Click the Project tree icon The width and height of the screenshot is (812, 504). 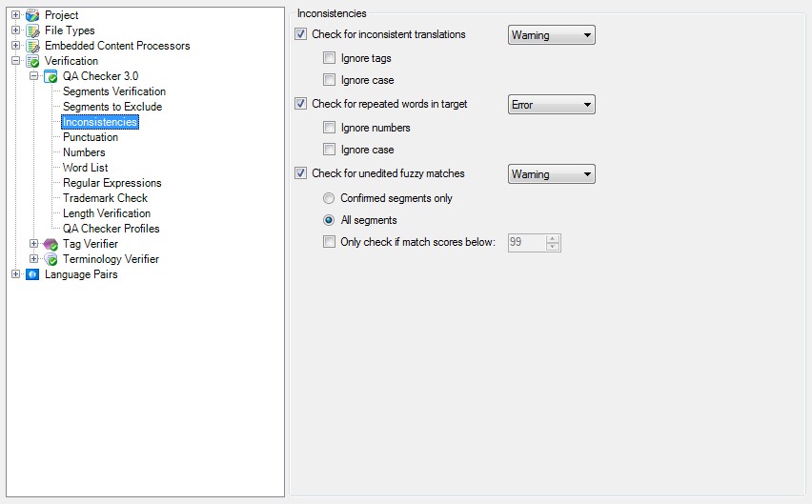tap(32, 15)
